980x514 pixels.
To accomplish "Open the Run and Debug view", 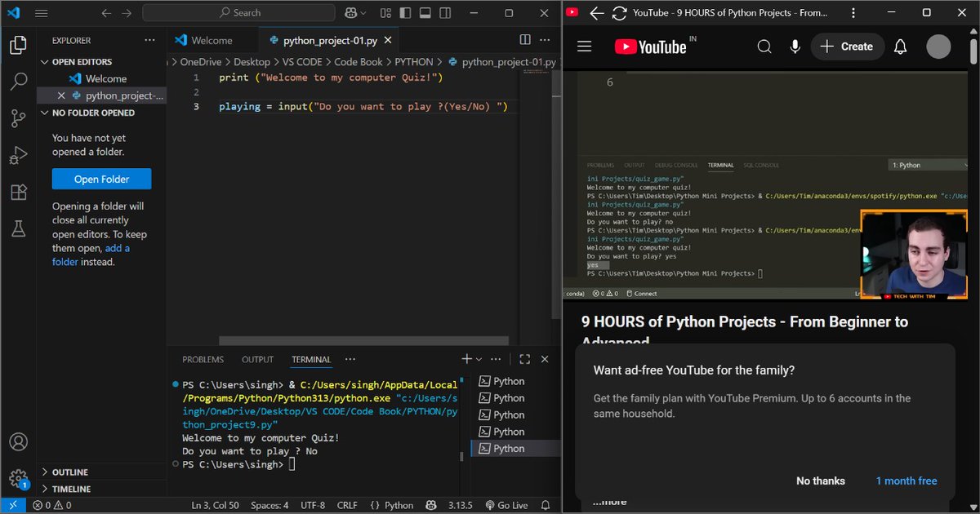I will (x=18, y=155).
